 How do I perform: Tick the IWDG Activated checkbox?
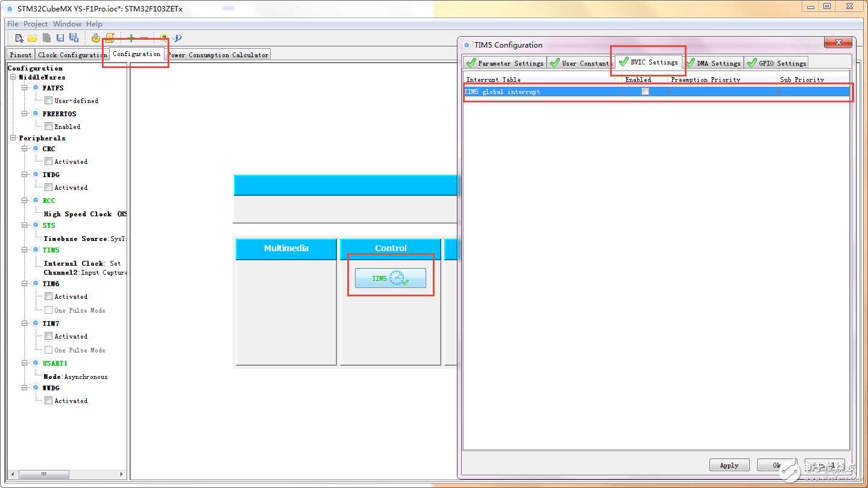(49, 187)
